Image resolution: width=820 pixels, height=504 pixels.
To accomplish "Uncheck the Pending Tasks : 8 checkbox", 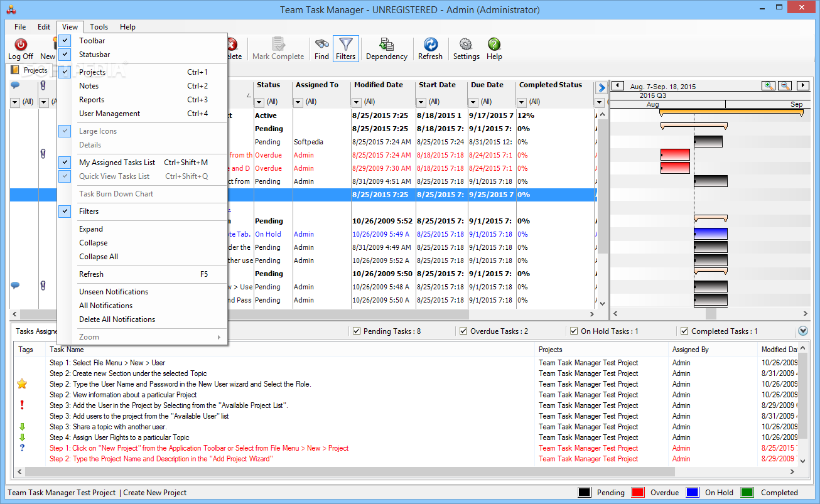I will tap(357, 331).
